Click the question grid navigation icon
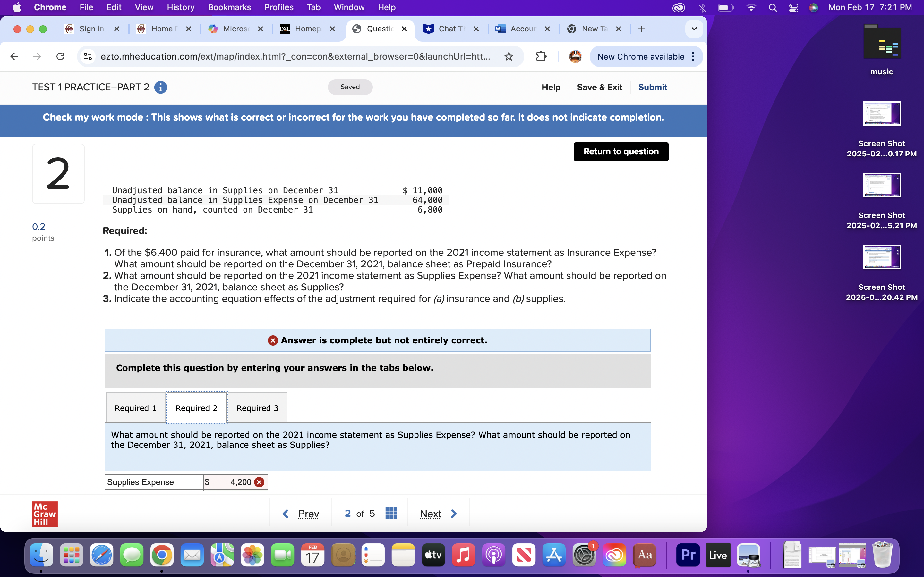The height and width of the screenshot is (577, 924). (x=391, y=513)
